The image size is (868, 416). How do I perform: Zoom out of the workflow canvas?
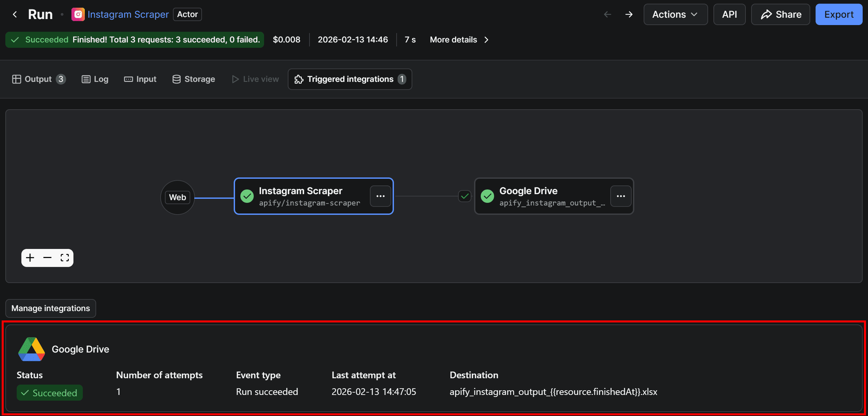tap(47, 258)
